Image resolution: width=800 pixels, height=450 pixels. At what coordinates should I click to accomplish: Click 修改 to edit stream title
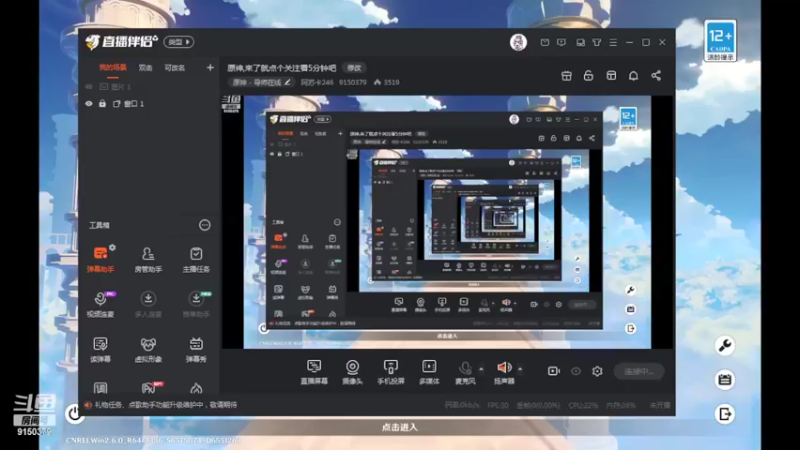(354, 68)
